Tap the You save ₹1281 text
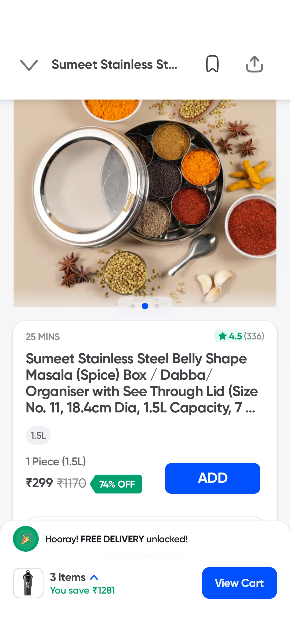The width and height of the screenshot is (290, 644). coord(82,590)
